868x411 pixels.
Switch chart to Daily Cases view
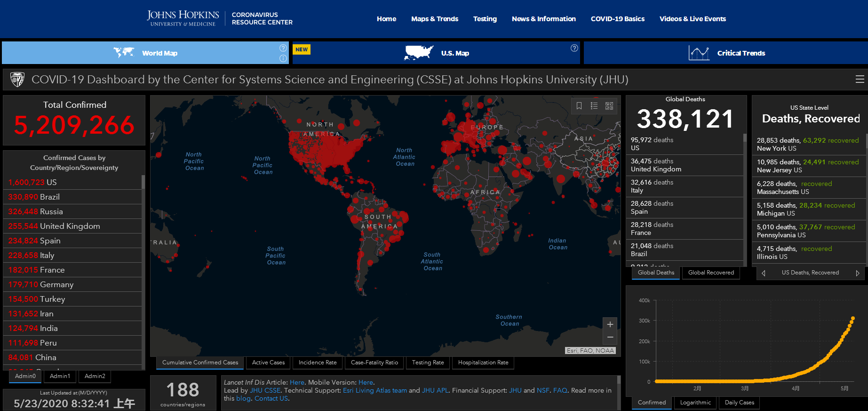tap(739, 403)
